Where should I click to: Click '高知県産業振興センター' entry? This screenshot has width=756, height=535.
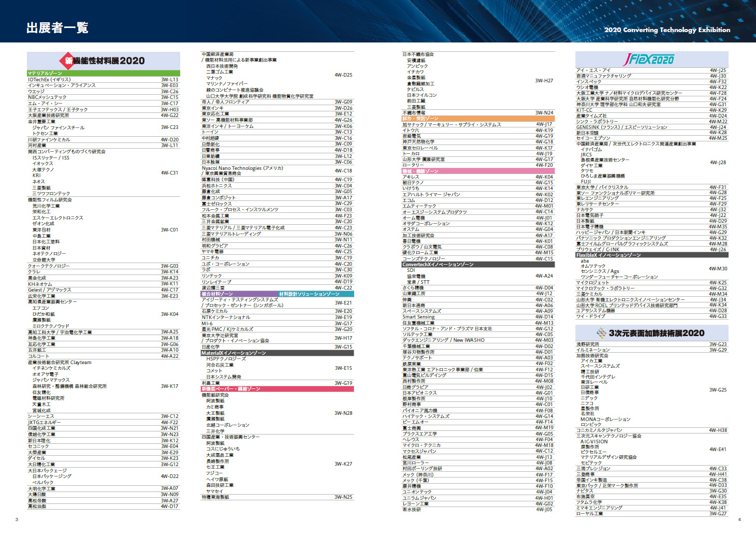(x=52, y=302)
